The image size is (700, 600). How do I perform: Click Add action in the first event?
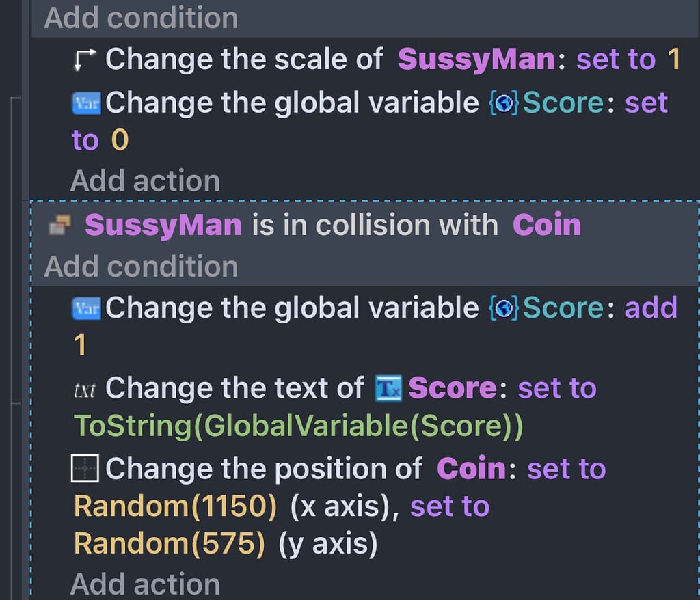pos(145,180)
